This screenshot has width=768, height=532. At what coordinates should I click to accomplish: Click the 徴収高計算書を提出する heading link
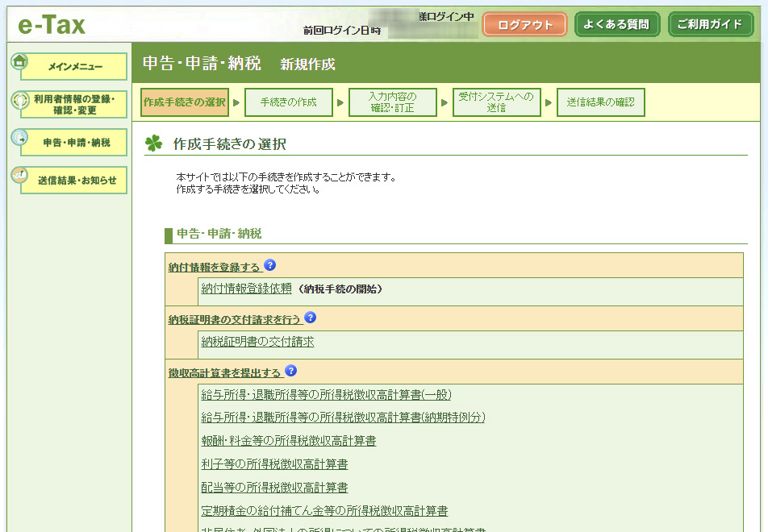click(x=224, y=373)
